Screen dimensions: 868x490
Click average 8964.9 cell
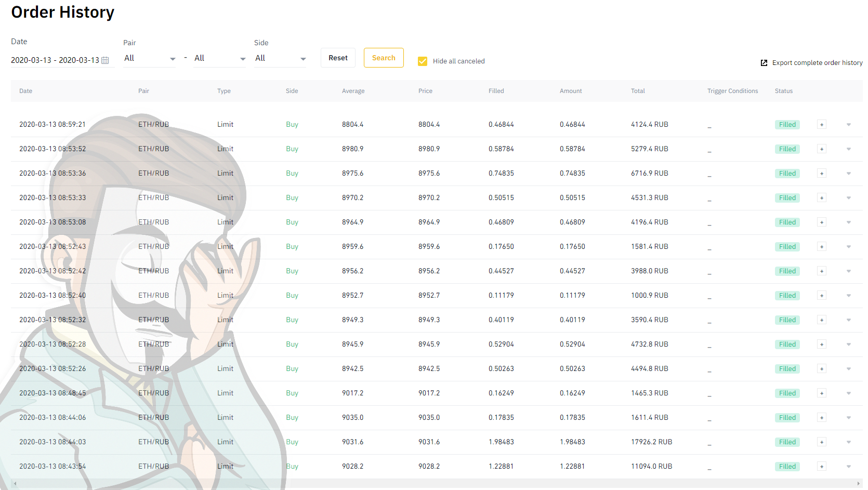352,222
